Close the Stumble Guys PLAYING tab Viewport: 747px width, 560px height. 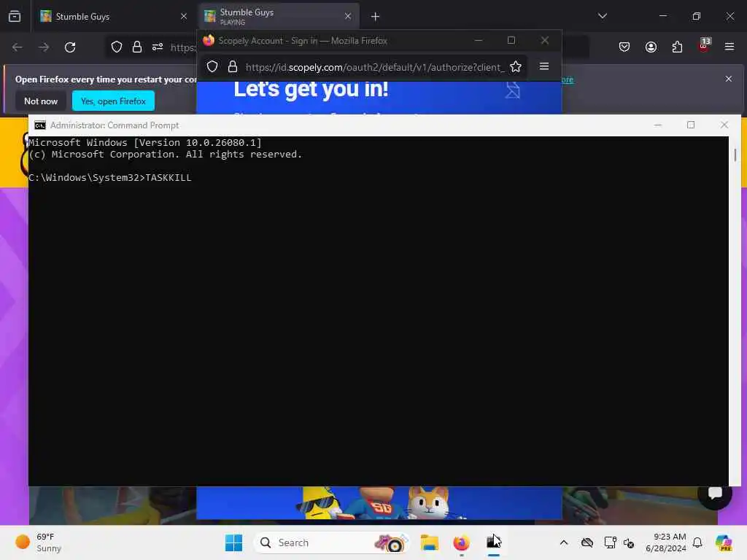click(348, 17)
